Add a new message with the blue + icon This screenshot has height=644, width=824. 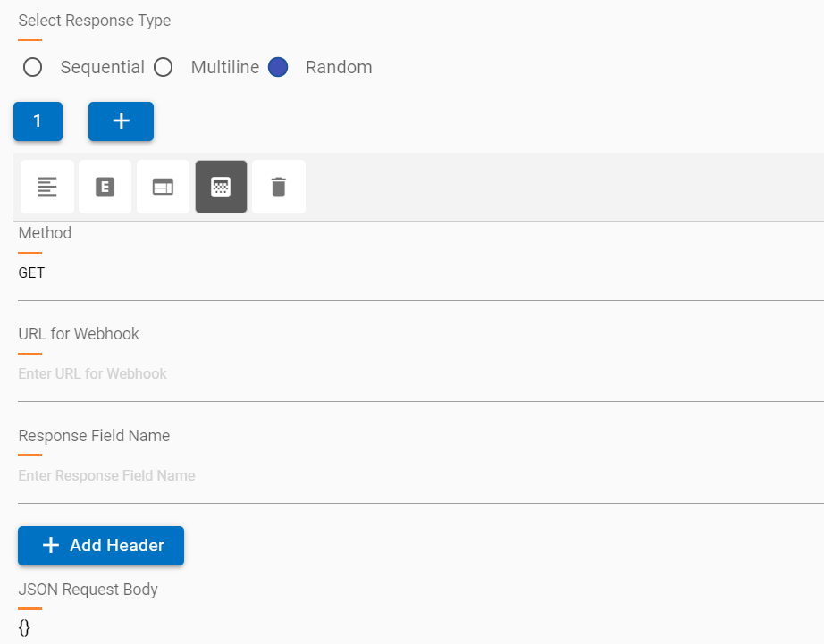[x=121, y=121]
